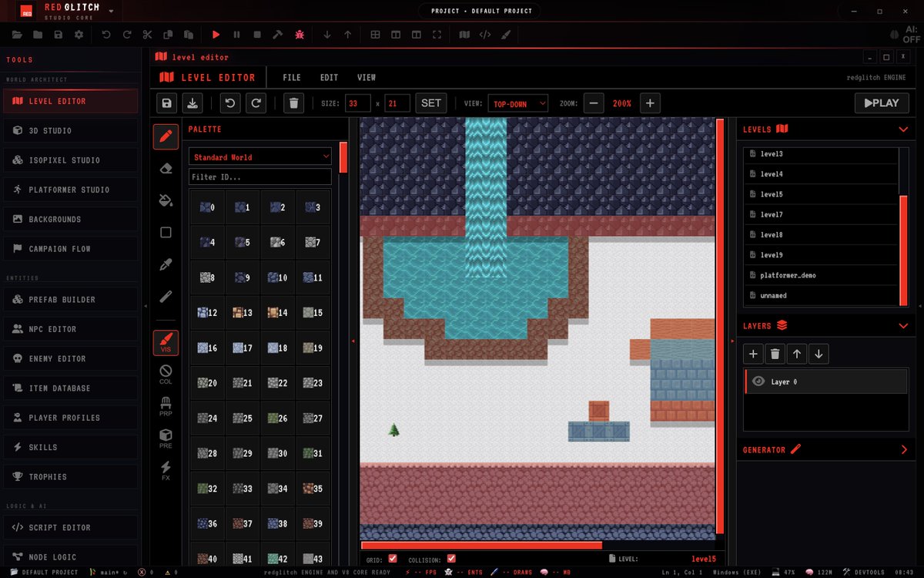This screenshot has height=578, width=924.
Task: Undo last level editor action
Action: (x=230, y=103)
